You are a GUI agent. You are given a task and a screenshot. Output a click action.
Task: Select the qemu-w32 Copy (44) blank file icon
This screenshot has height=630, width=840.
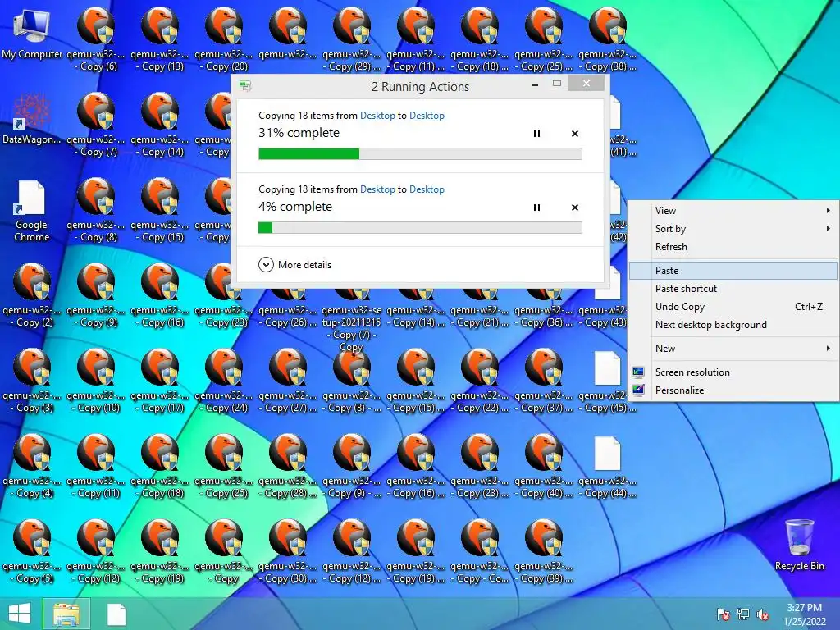[x=608, y=467]
